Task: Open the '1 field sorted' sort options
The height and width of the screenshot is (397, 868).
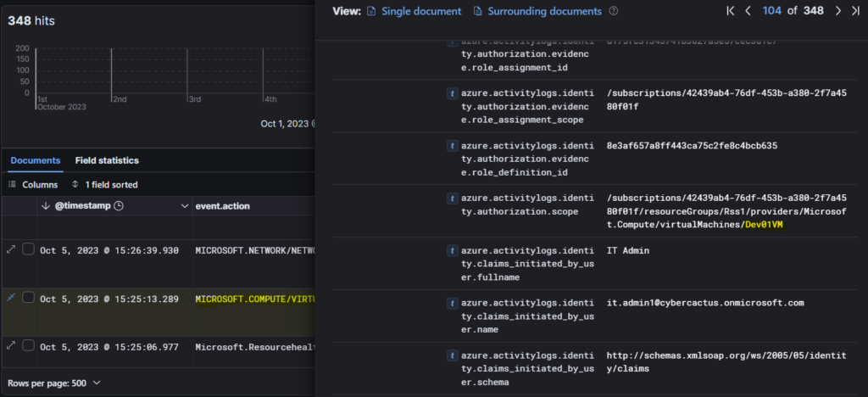Action: pyautogui.click(x=105, y=184)
